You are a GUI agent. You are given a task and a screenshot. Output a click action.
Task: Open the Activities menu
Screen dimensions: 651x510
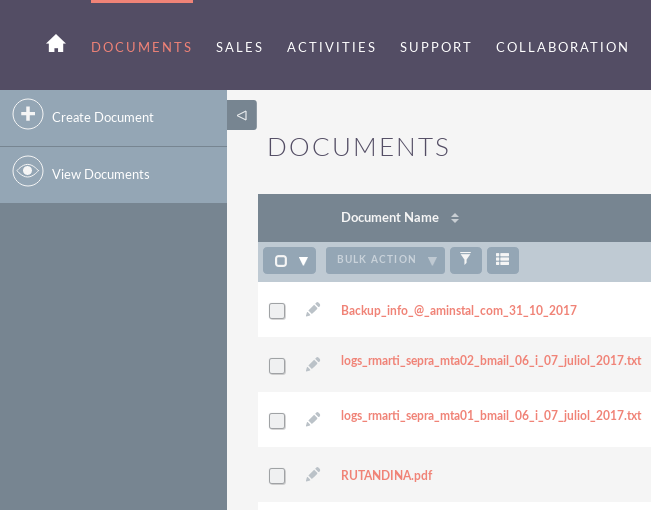331,47
